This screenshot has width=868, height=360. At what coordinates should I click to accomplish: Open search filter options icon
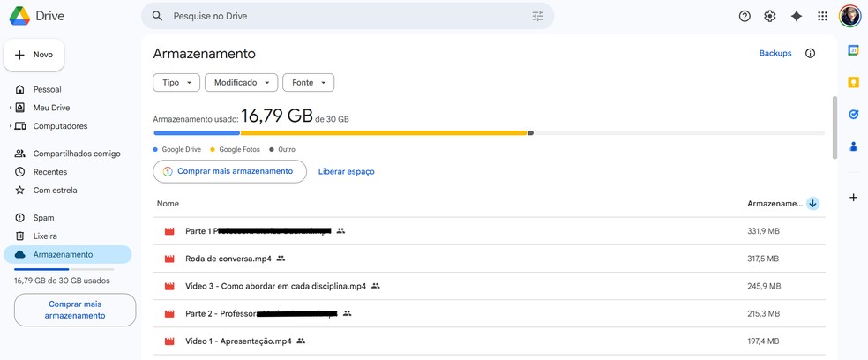[537, 16]
